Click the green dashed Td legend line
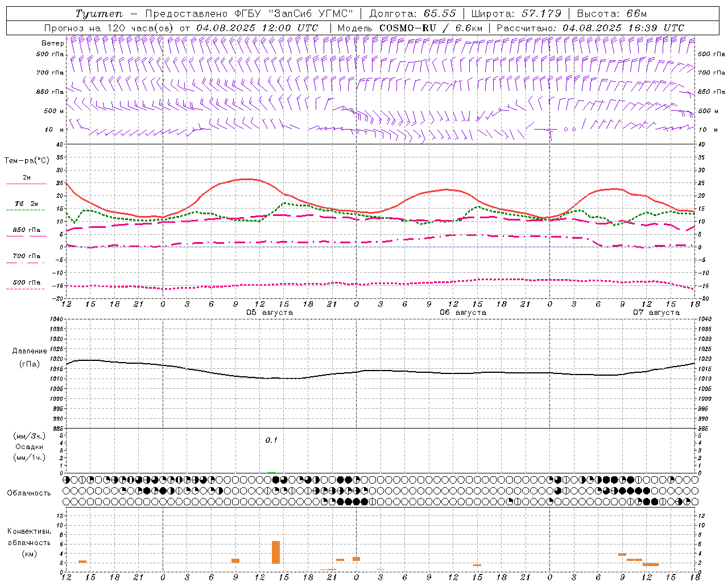This screenshot has width=728, height=582. [x=25, y=210]
